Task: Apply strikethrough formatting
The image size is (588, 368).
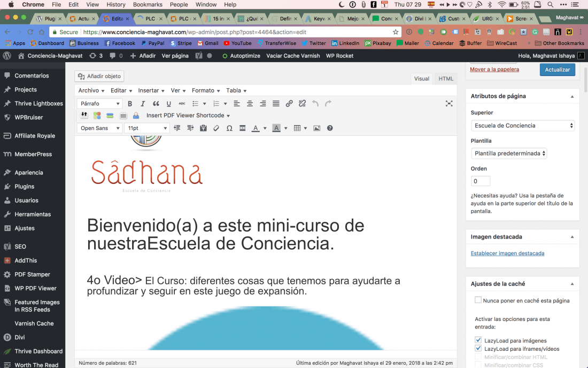Action: 182,104
